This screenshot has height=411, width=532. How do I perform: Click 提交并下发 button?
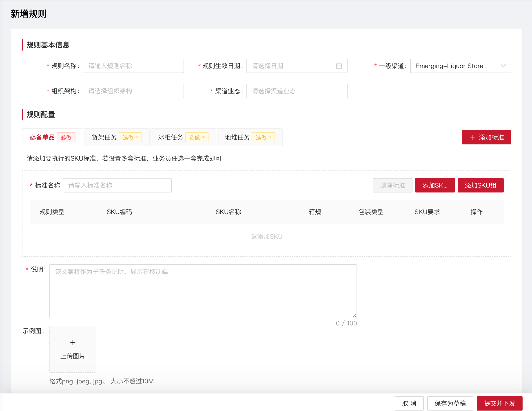pos(499,403)
